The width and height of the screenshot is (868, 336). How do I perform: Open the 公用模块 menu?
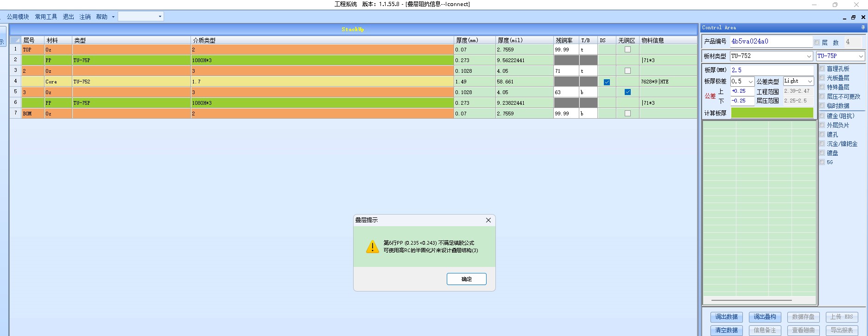pyautogui.click(x=18, y=17)
